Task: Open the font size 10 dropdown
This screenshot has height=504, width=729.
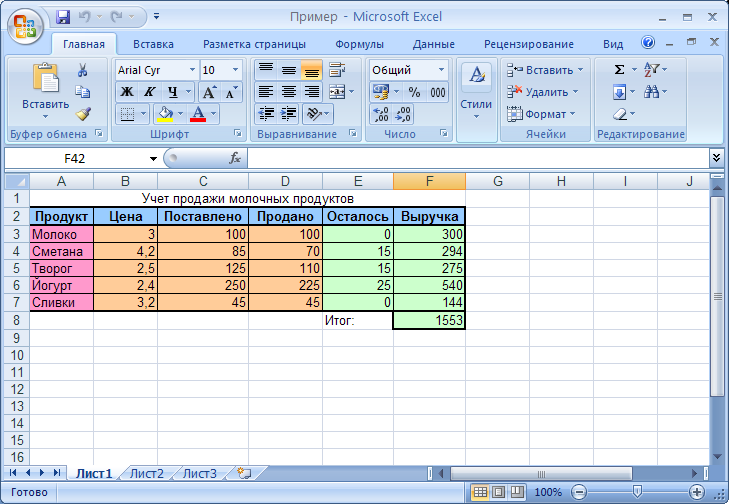Action: 235,70
